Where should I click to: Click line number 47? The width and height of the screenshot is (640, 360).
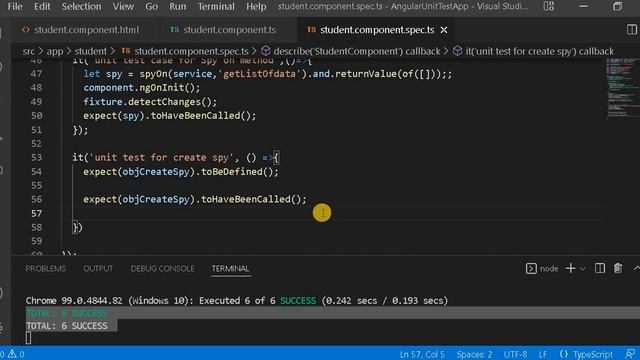36,74
